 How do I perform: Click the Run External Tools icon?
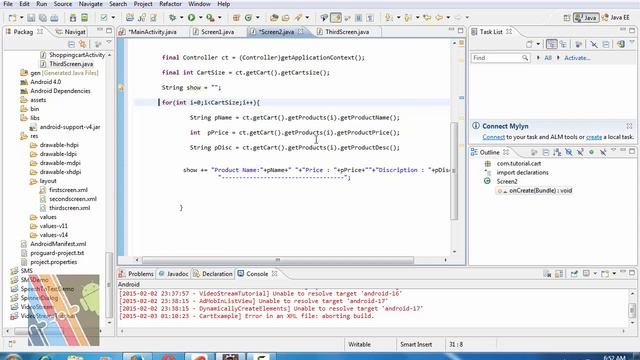point(210,18)
